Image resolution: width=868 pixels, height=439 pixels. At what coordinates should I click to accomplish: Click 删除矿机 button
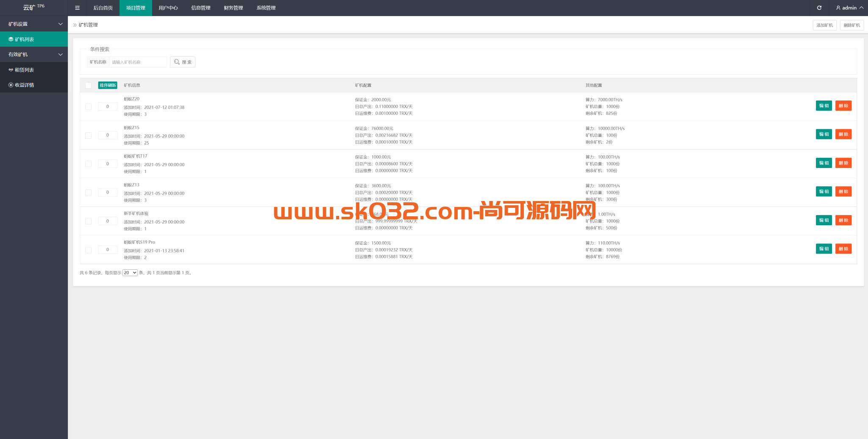coord(852,25)
